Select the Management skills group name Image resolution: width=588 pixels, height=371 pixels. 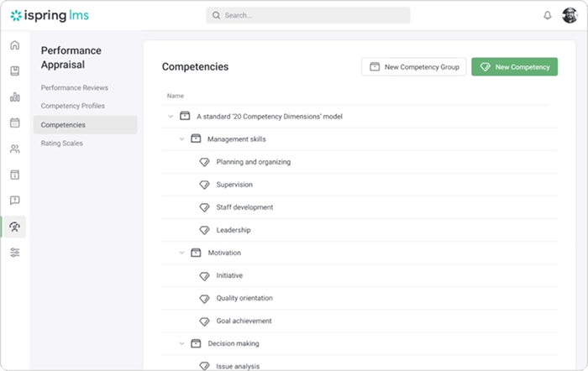[237, 139]
